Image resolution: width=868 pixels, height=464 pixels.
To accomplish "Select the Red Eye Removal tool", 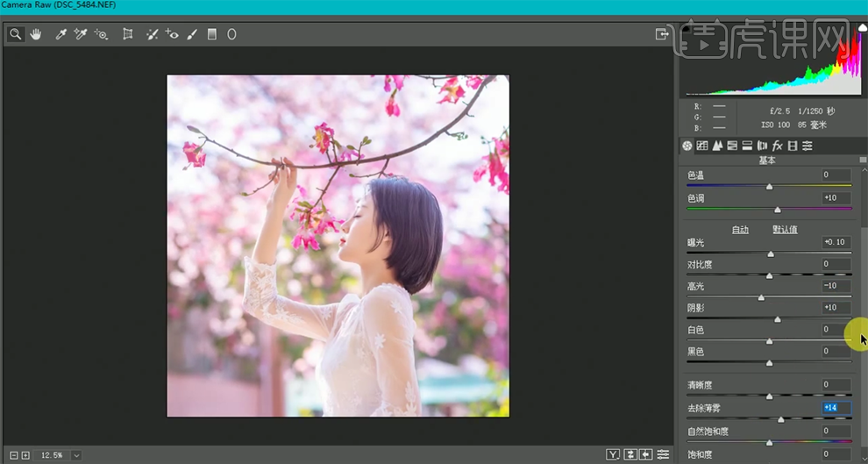I will (172, 34).
